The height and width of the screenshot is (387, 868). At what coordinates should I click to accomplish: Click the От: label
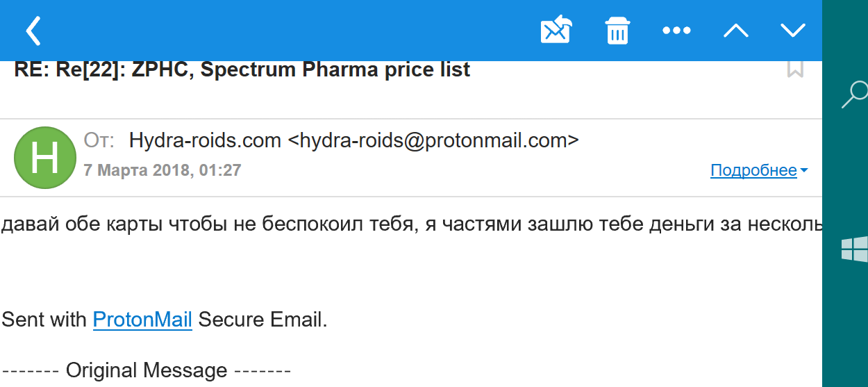point(99,140)
